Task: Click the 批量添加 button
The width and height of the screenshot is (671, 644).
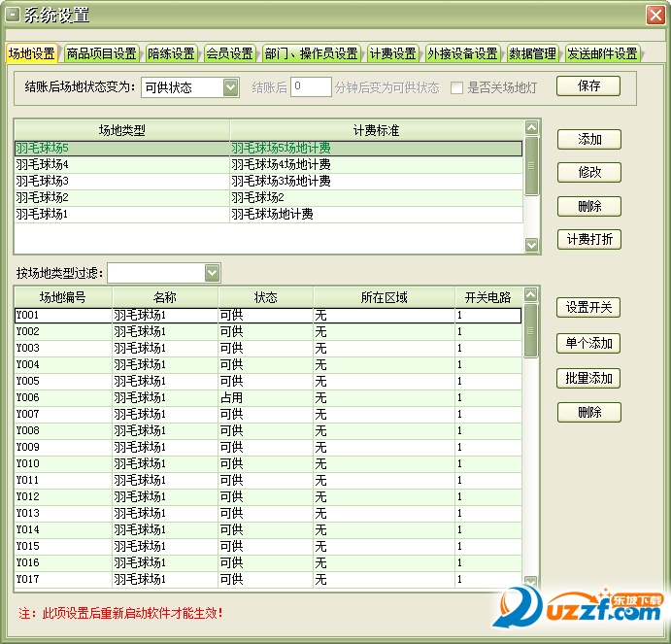Action: coord(588,378)
